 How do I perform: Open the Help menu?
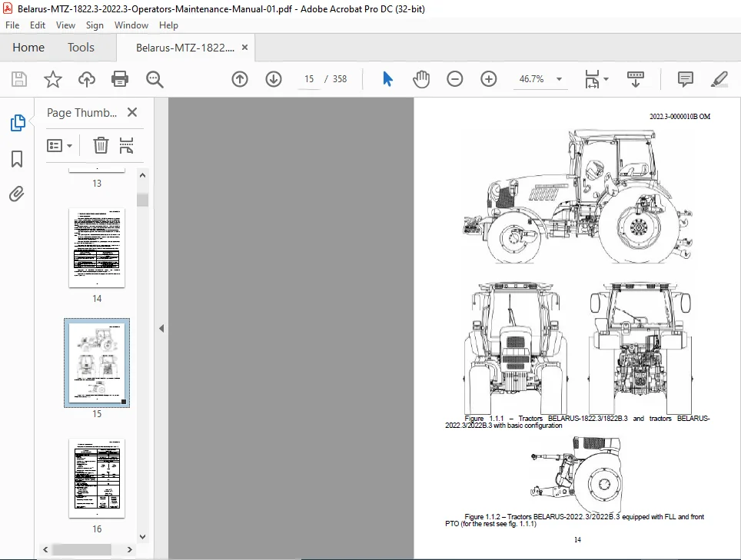pos(168,25)
